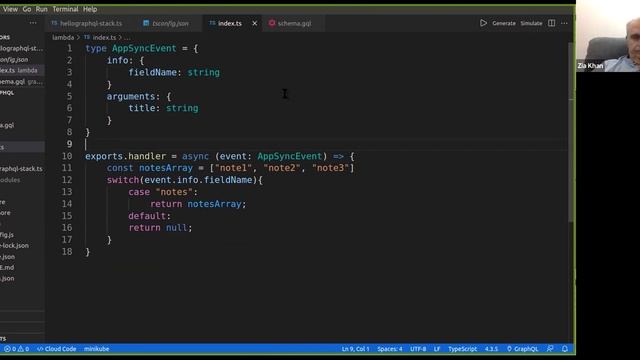Change line ending via LF item
Viewport: 640px width, 360px height.
click(x=437, y=349)
